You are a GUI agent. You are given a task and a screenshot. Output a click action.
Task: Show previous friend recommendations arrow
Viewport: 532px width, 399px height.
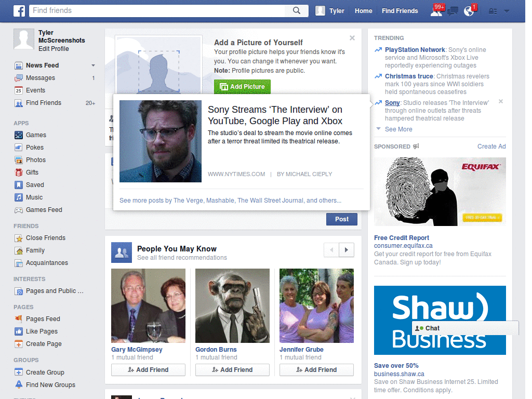coord(331,250)
